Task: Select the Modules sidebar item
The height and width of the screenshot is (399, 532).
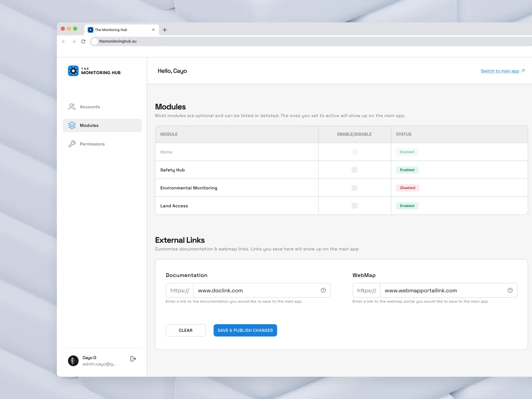Action: pyautogui.click(x=102, y=125)
